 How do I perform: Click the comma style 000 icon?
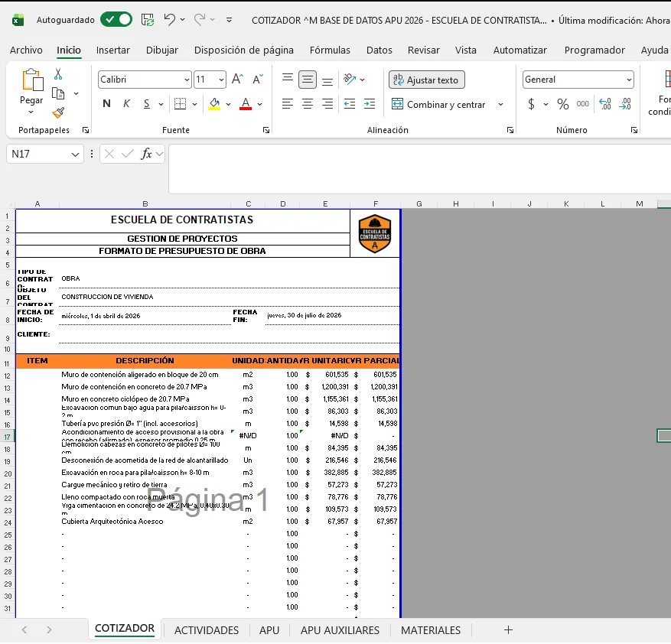[x=583, y=104]
